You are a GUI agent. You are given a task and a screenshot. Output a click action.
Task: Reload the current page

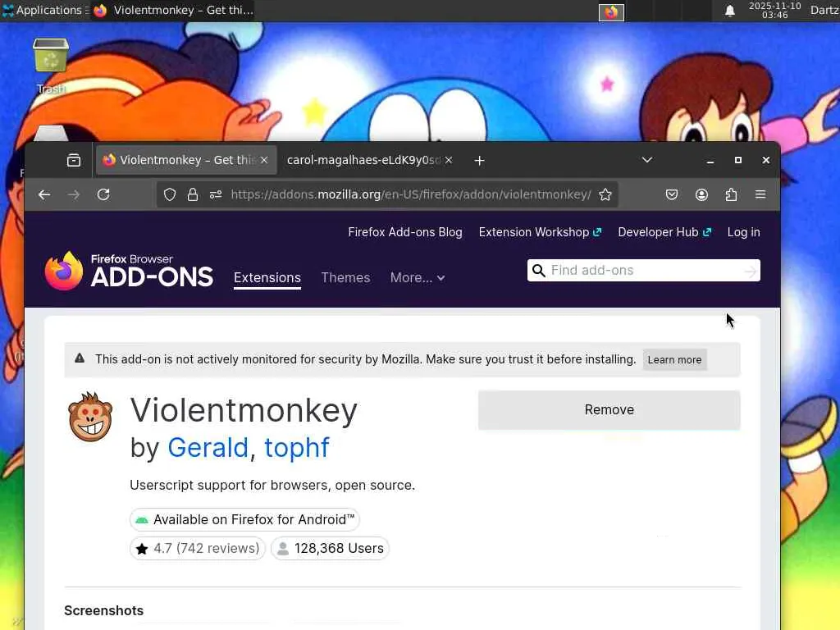point(103,194)
